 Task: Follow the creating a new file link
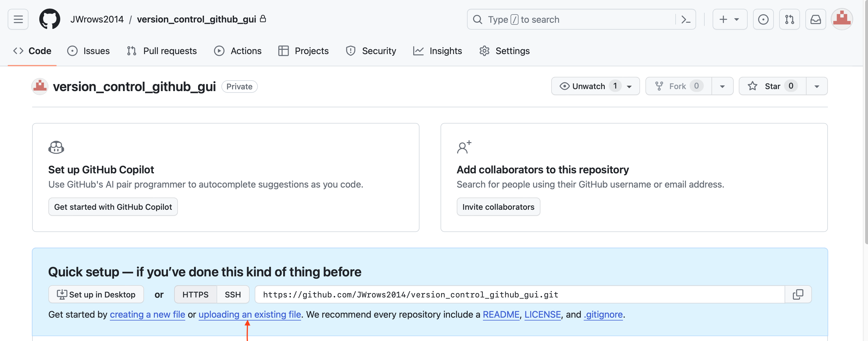147,314
